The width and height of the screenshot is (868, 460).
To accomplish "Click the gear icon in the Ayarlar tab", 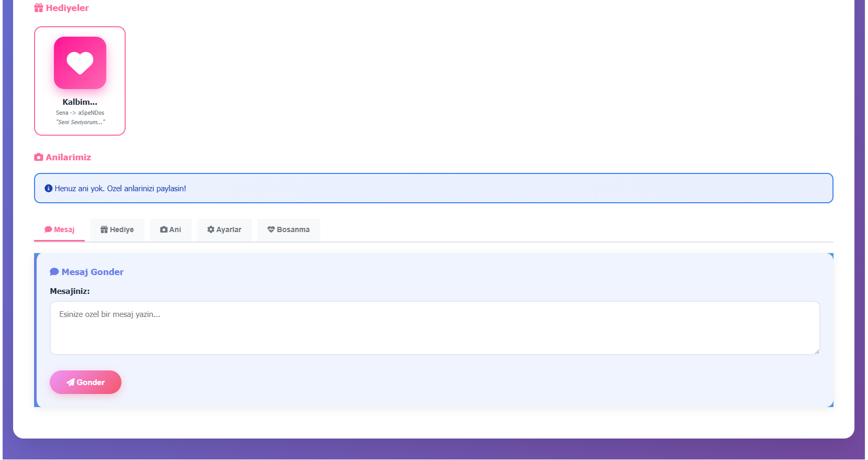I will coord(210,229).
